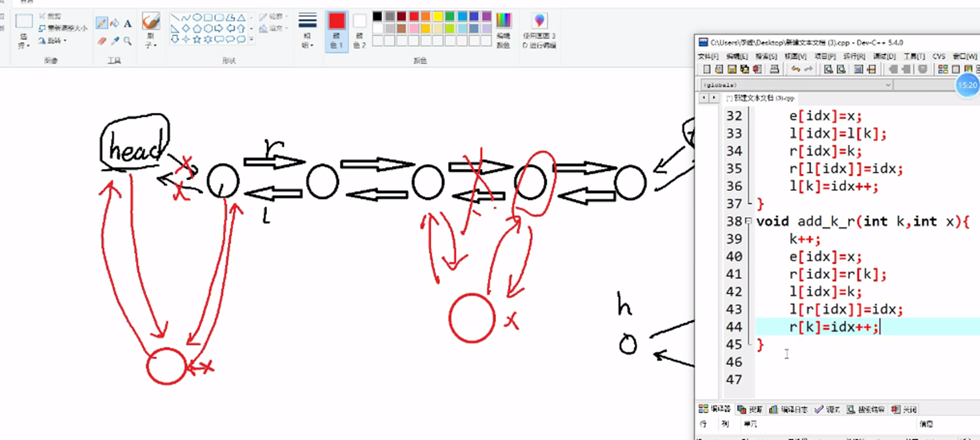The height and width of the screenshot is (440, 980).
Task: Pick the yellow color swatch
Action: click(x=438, y=16)
